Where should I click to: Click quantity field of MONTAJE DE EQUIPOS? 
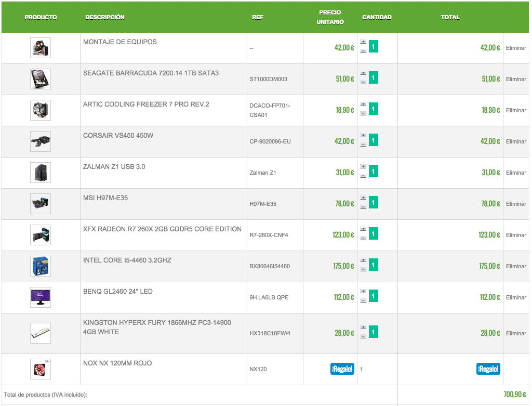coord(374,46)
